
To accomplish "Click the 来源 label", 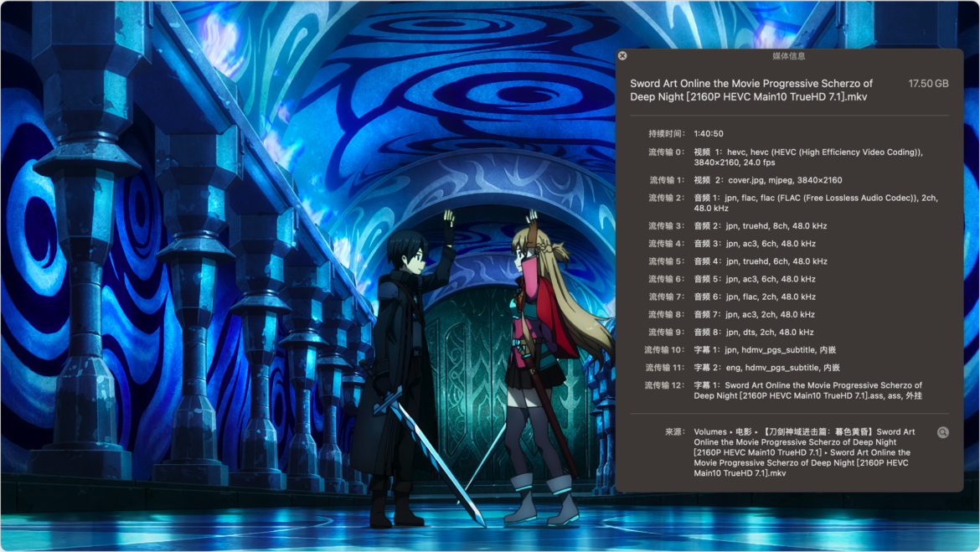I will (x=675, y=432).
